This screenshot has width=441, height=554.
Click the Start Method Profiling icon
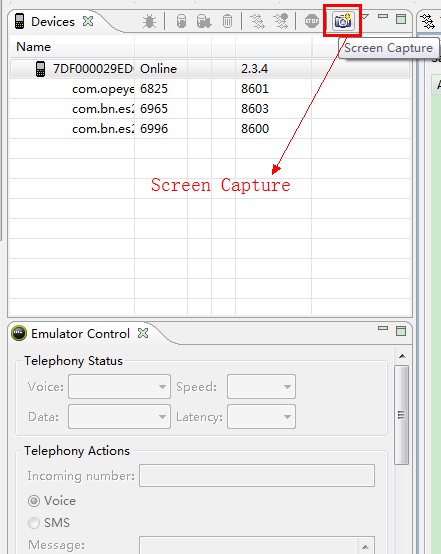coord(281,21)
